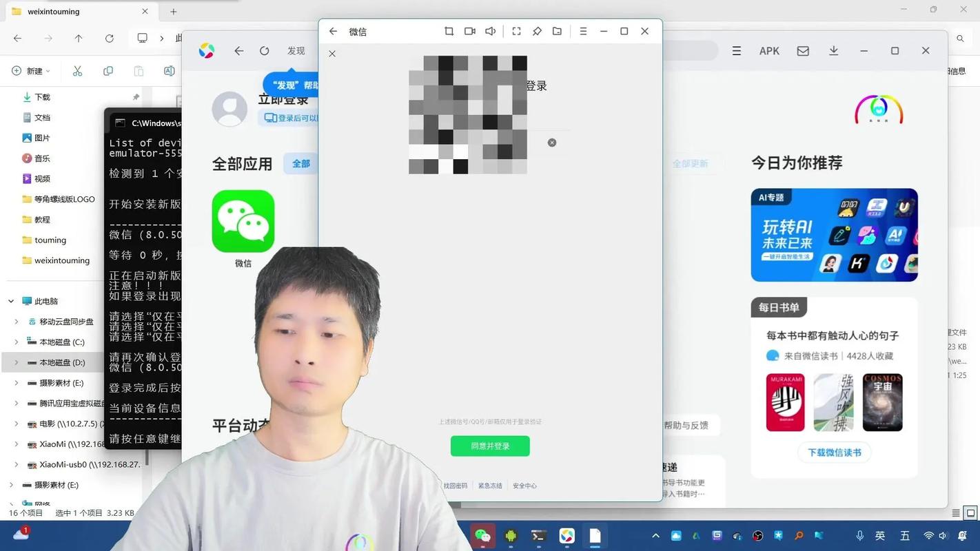Switch to the 发现 tab in the app store

point(296,50)
